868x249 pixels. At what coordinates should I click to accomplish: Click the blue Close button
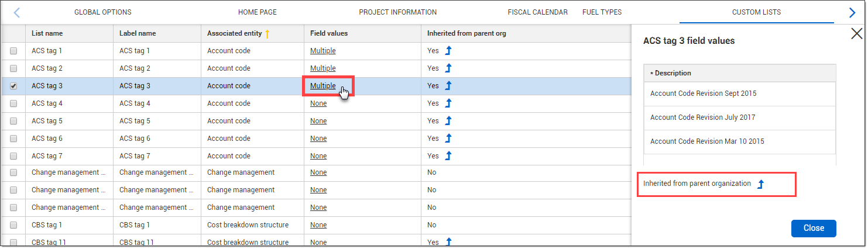tap(814, 229)
